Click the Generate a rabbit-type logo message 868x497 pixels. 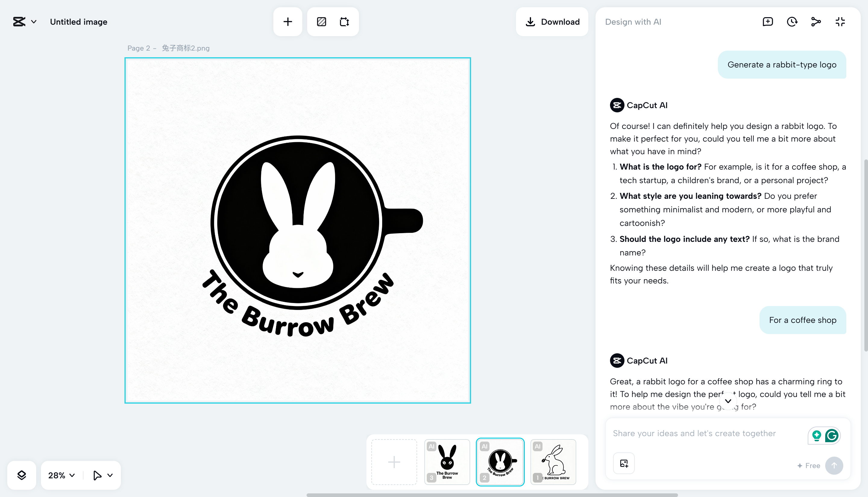pyautogui.click(x=782, y=64)
